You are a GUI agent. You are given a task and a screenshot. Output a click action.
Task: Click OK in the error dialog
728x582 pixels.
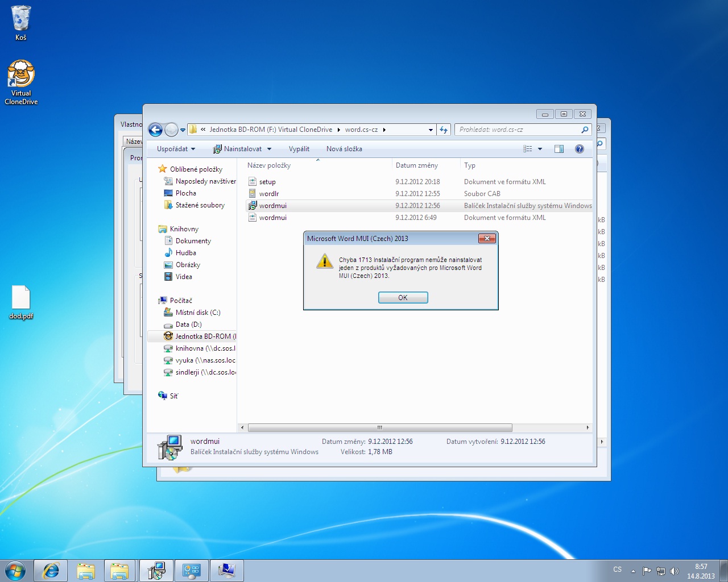point(403,297)
